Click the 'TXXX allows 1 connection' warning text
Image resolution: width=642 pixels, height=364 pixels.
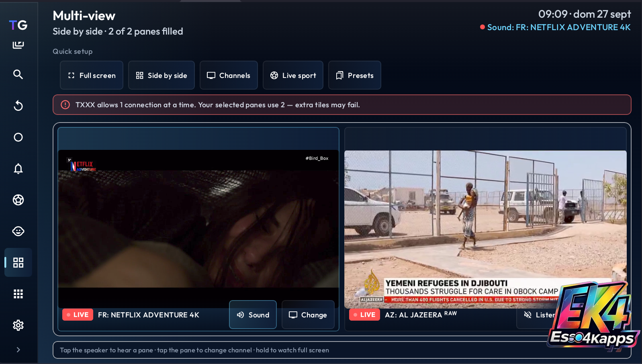point(217,105)
